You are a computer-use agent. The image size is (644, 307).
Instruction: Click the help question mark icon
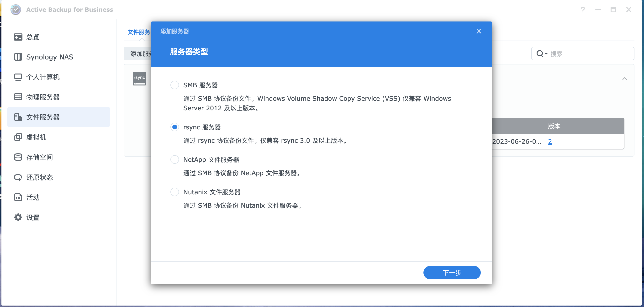point(583,10)
